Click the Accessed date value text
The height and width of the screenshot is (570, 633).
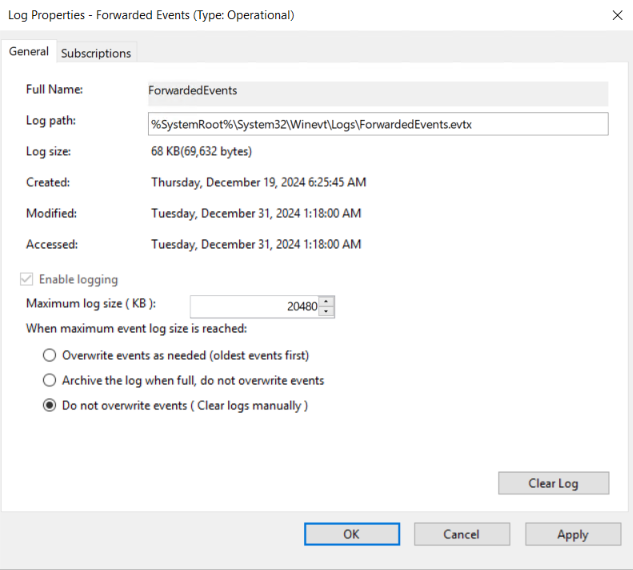[255, 244]
